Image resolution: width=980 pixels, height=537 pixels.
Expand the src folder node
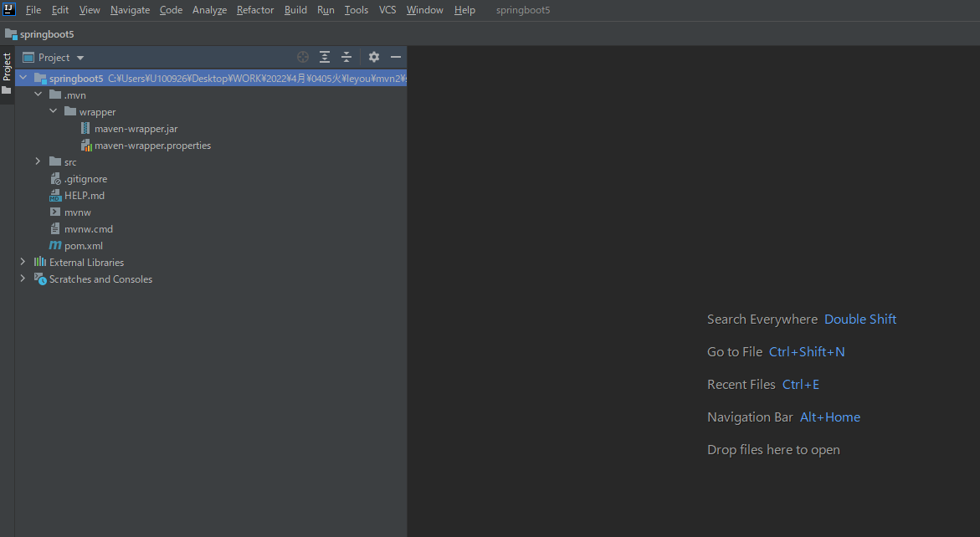[x=38, y=161]
